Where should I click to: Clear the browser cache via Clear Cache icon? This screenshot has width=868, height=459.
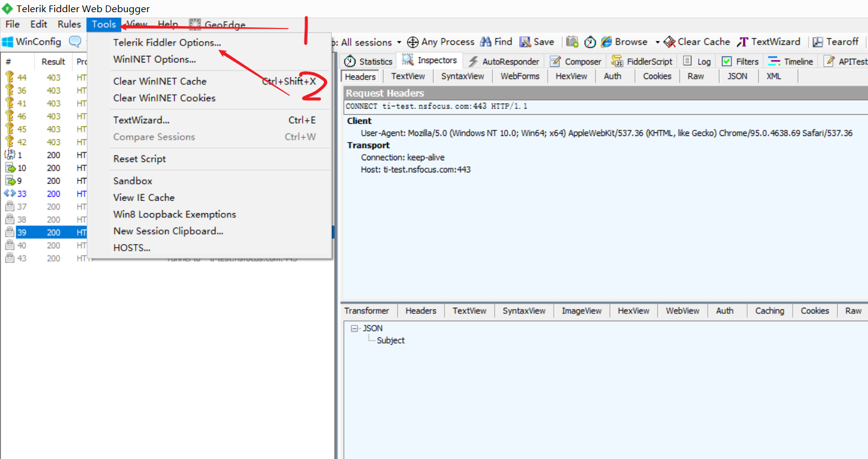(x=696, y=42)
